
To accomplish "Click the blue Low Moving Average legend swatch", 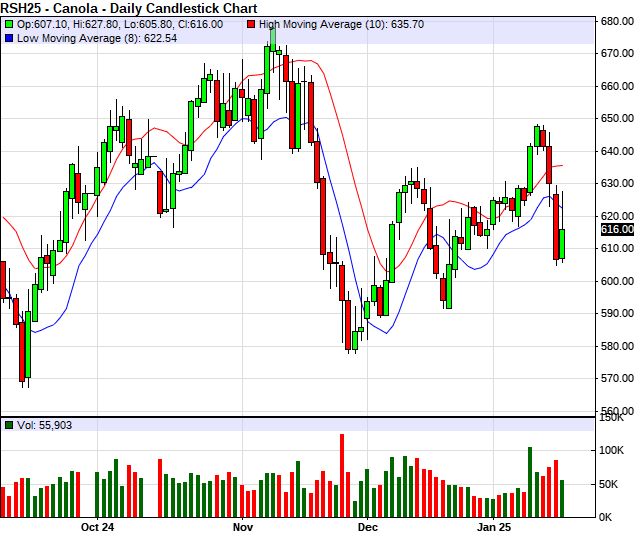I will (x=9, y=38).
